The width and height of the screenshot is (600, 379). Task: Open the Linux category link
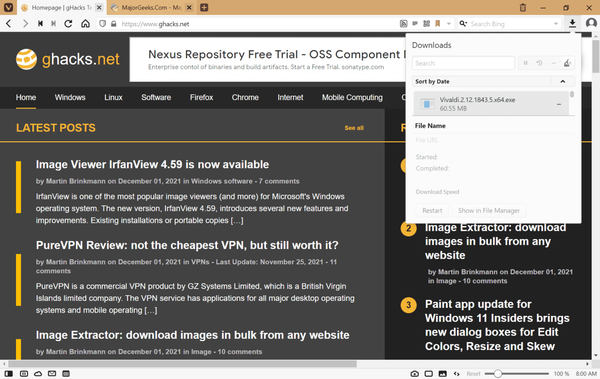113,97
